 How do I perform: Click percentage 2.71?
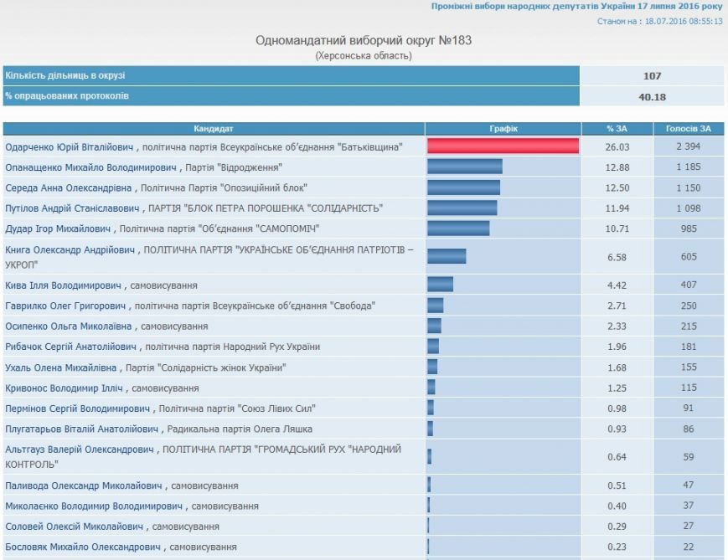617,306
